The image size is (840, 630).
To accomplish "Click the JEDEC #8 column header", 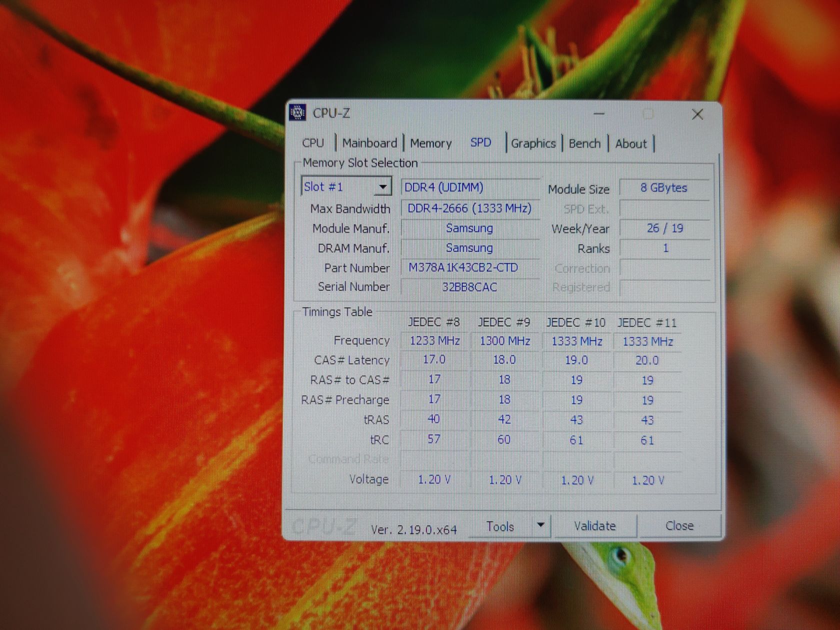I will (x=434, y=322).
